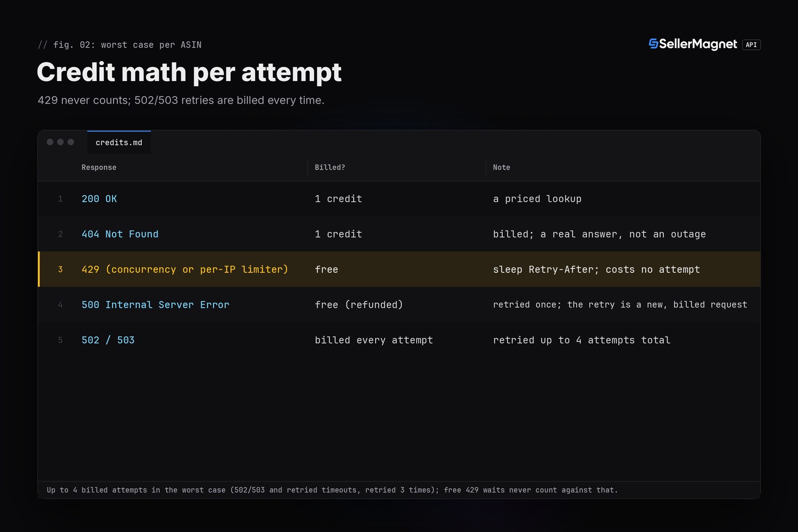
Task: Click the footer note about 4 billed attempts
Action: click(332, 490)
